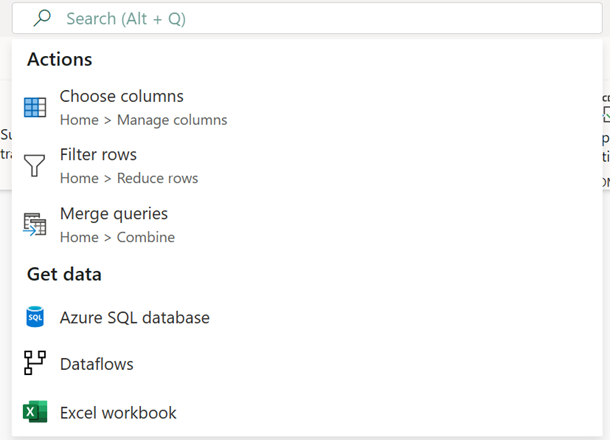This screenshot has height=440, width=610.
Task: Click the Home > Manage columns path
Action: click(143, 120)
